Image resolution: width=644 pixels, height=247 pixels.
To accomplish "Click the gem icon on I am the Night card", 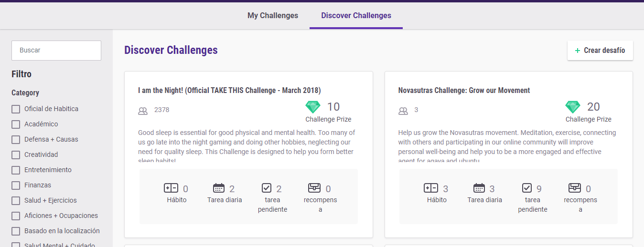I will pyautogui.click(x=313, y=107).
